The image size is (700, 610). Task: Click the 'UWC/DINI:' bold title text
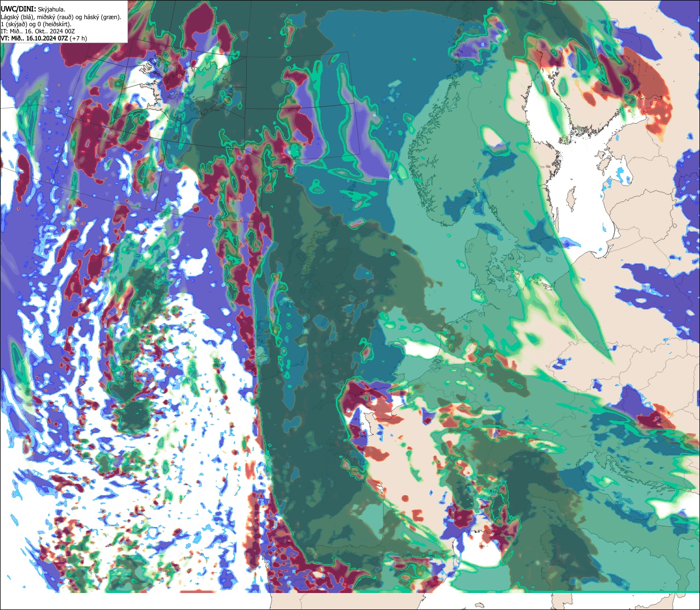coord(19,9)
